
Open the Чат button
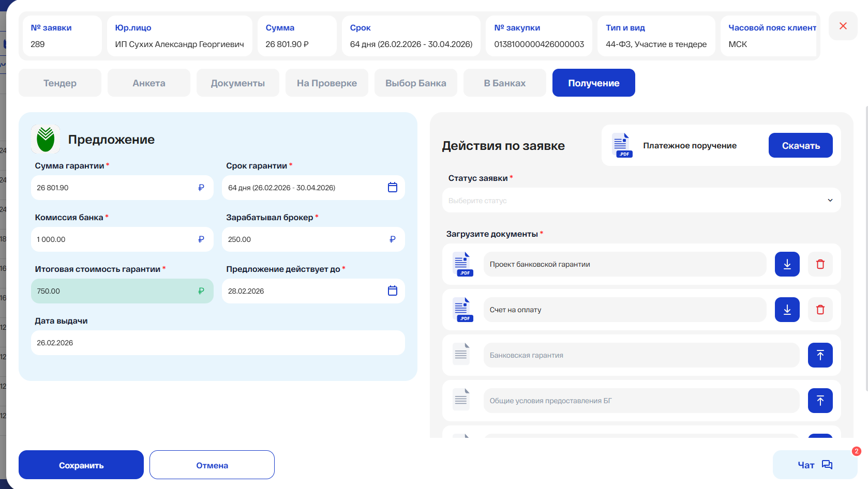(x=815, y=465)
